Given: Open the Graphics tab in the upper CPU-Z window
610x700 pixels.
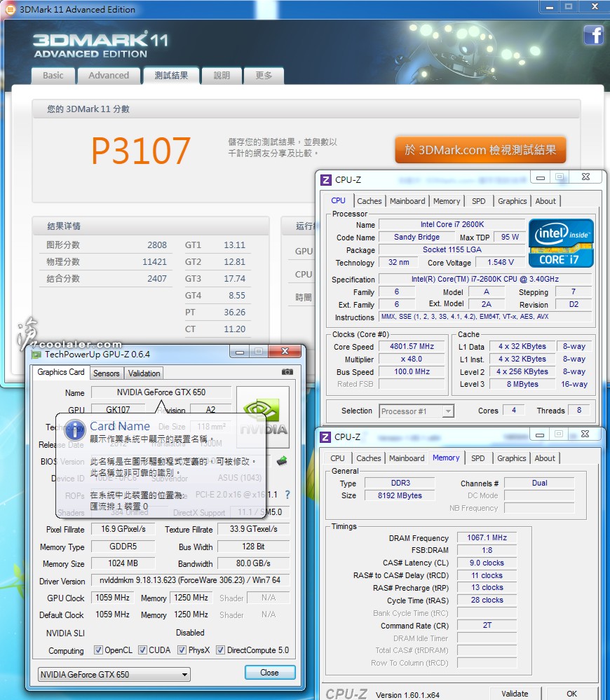Looking at the screenshot, I should pyautogui.click(x=513, y=201).
